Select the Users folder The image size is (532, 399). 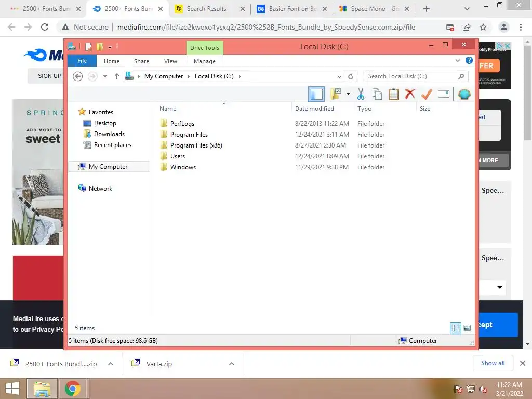point(178,156)
